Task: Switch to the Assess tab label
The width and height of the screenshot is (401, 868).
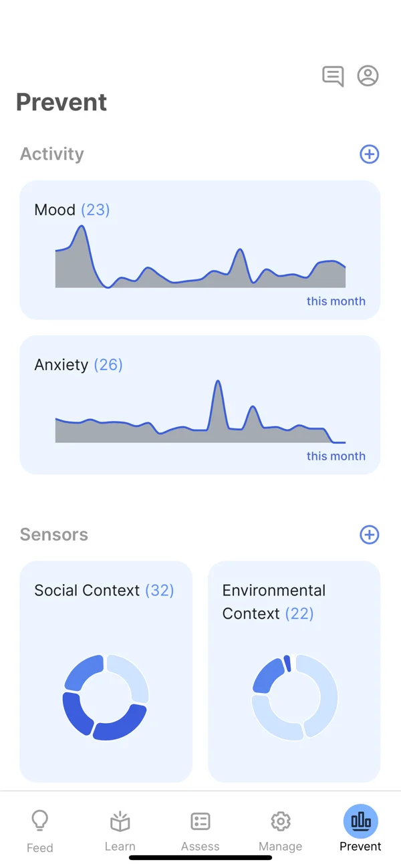Action: [x=200, y=846]
